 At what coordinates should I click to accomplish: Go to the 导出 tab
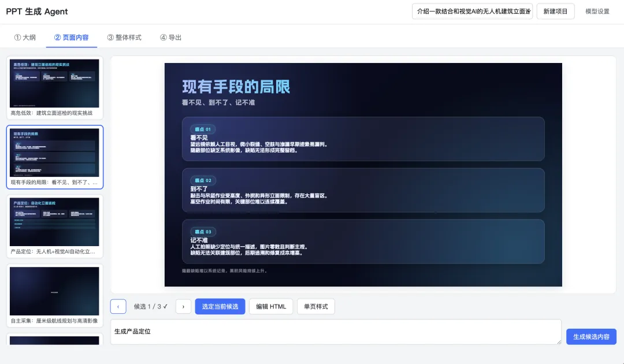click(x=170, y=38)
